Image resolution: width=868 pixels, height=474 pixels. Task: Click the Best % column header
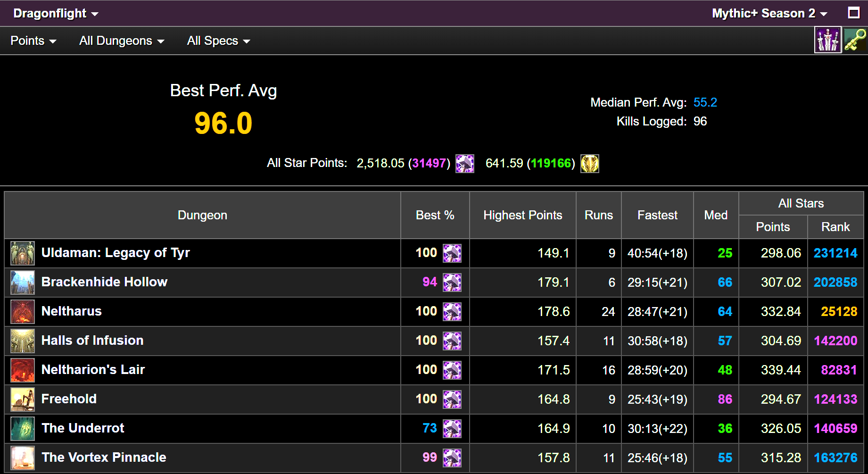click(435, 215)
